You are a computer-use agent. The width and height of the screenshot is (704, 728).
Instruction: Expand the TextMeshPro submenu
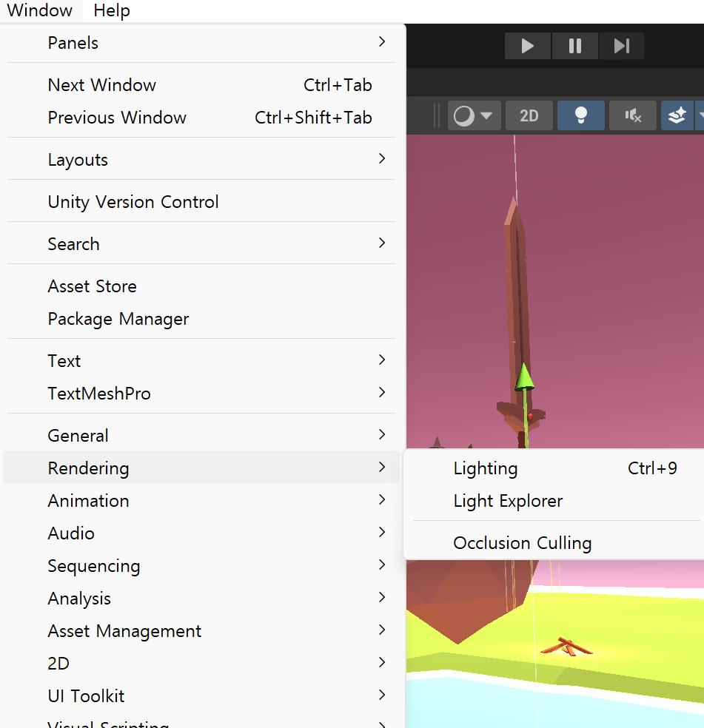tap(201, 394)
